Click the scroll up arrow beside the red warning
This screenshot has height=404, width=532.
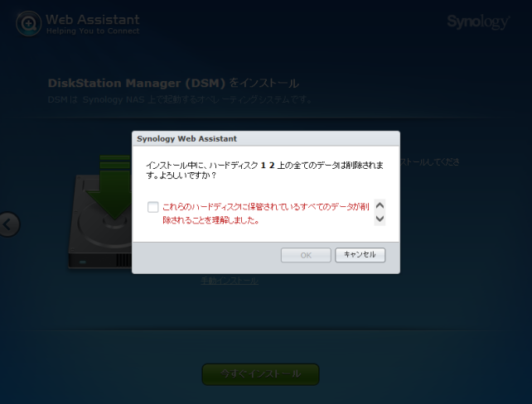tap(380, 205)
